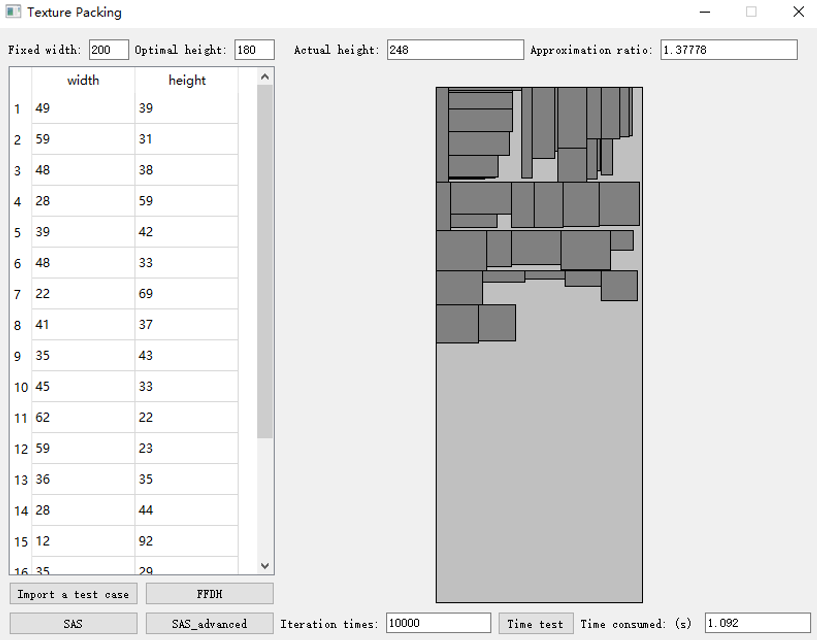Image resolution: width=817 pixels, height=640 pixels.
Task: Select width cell 22 in row 7
Action: (83, 294)
